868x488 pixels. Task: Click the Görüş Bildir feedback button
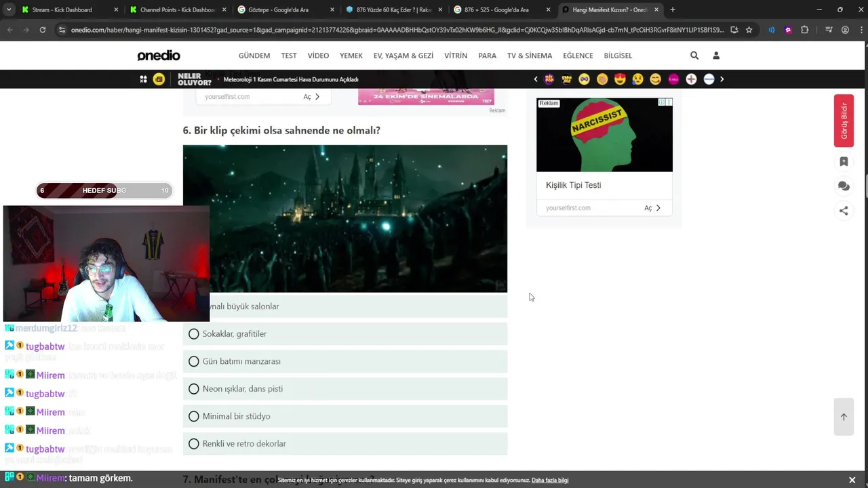click(x=844, y=121)
